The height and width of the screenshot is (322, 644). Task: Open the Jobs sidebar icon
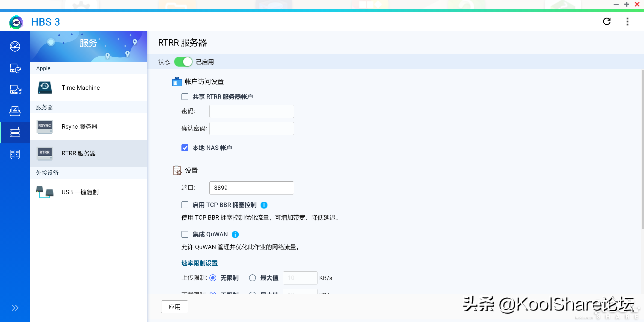15,111
